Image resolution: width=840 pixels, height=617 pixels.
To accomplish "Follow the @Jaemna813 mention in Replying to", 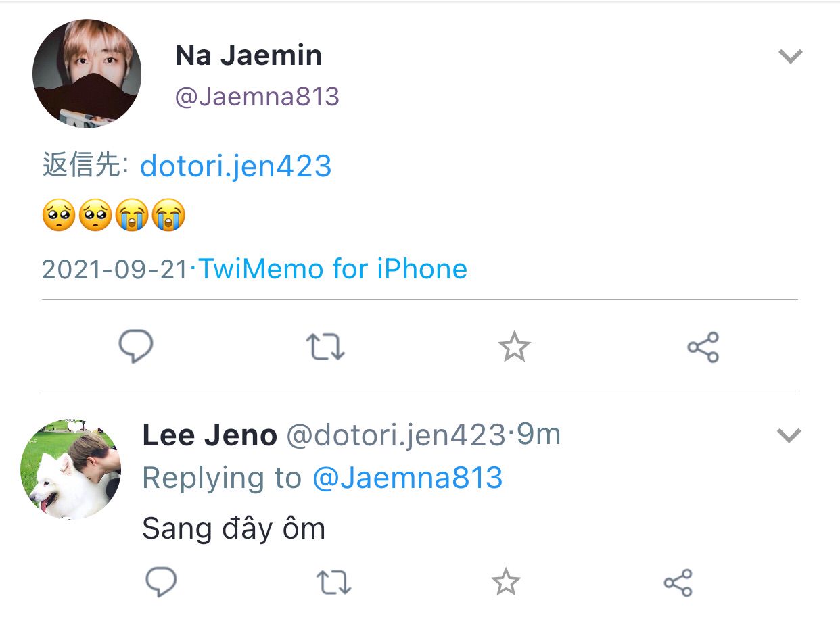I will pos(407,478).
